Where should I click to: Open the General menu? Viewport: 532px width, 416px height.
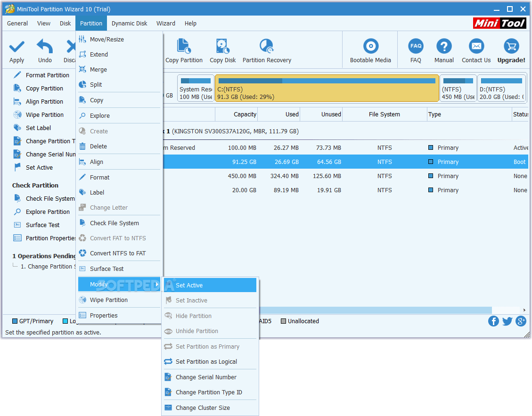point(17,24)
